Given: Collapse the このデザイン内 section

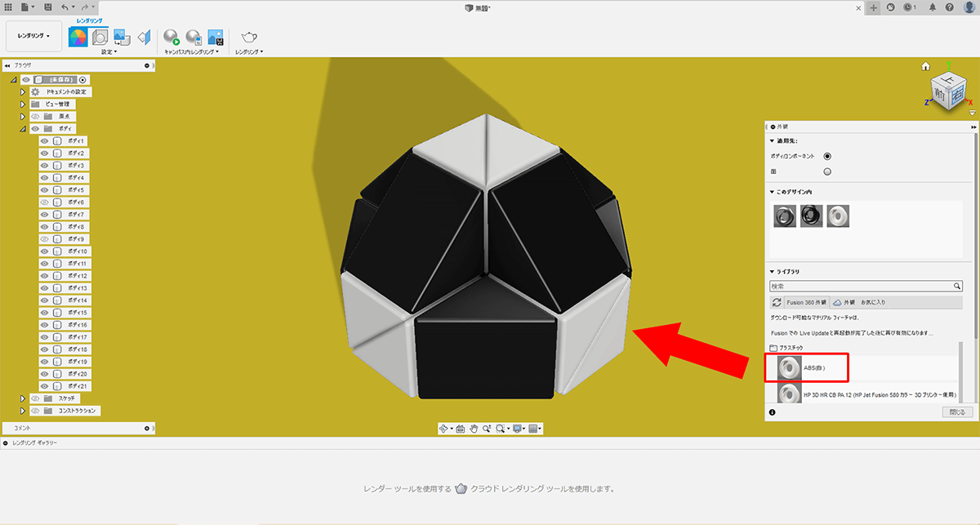Looking at the screenshot, I should coord(773,192).
